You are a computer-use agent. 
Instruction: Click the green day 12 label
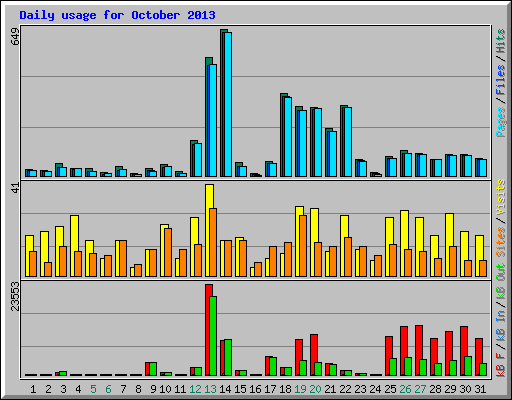pos(195,389)
